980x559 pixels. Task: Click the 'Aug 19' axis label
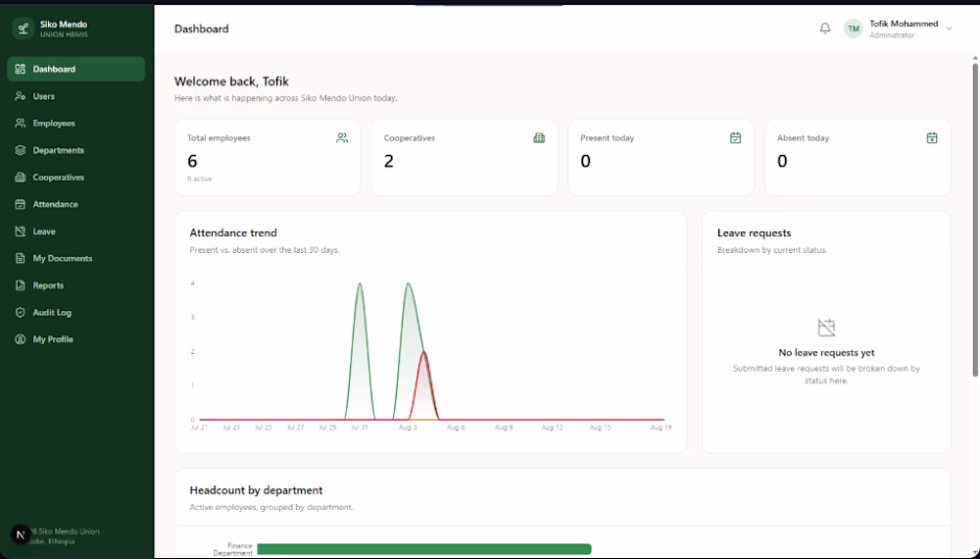click(661, 428)
